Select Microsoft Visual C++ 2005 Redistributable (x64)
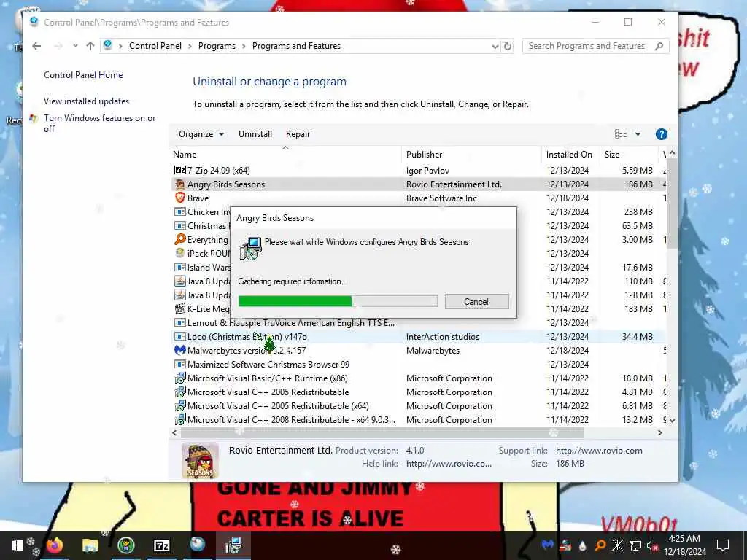 (418, 405)
